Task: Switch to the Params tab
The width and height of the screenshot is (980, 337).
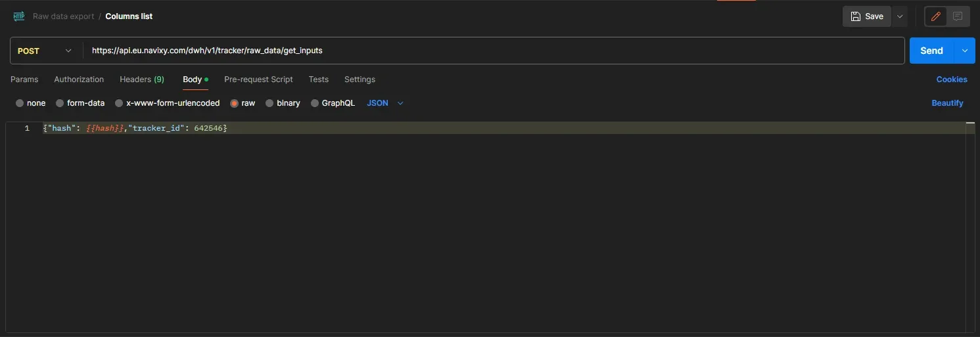Action: [x=24, y=79]
